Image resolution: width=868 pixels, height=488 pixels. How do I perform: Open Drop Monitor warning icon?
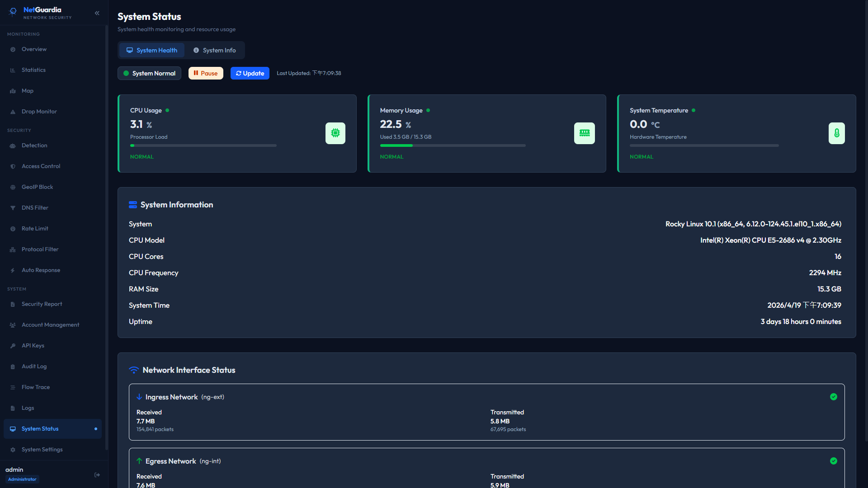[13, 112]
